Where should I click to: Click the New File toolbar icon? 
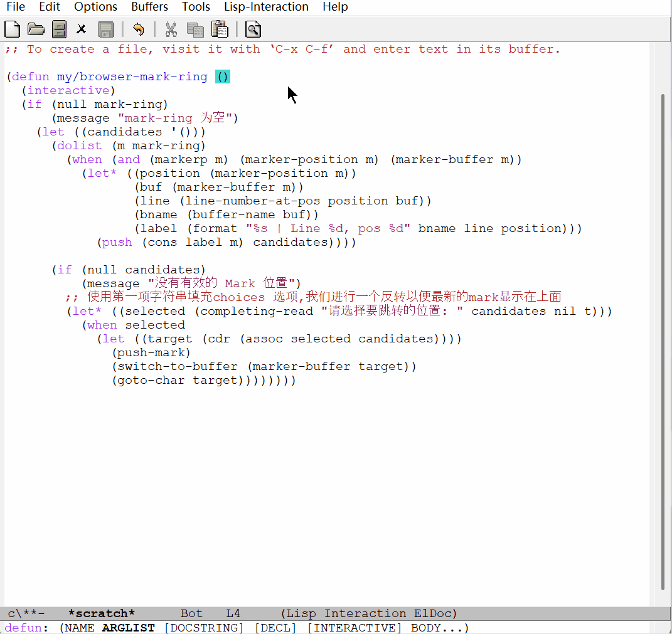point(12,29)
